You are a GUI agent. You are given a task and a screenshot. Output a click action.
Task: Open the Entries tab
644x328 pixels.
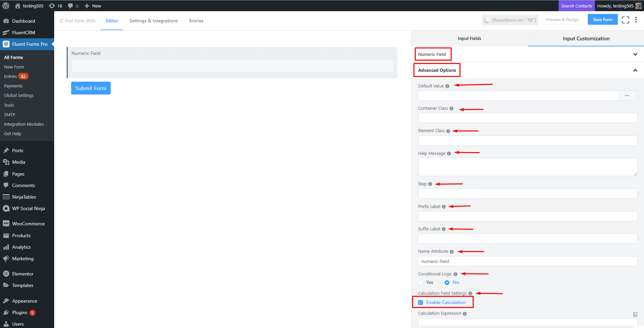pyautogui.click(x=196, y=21)
